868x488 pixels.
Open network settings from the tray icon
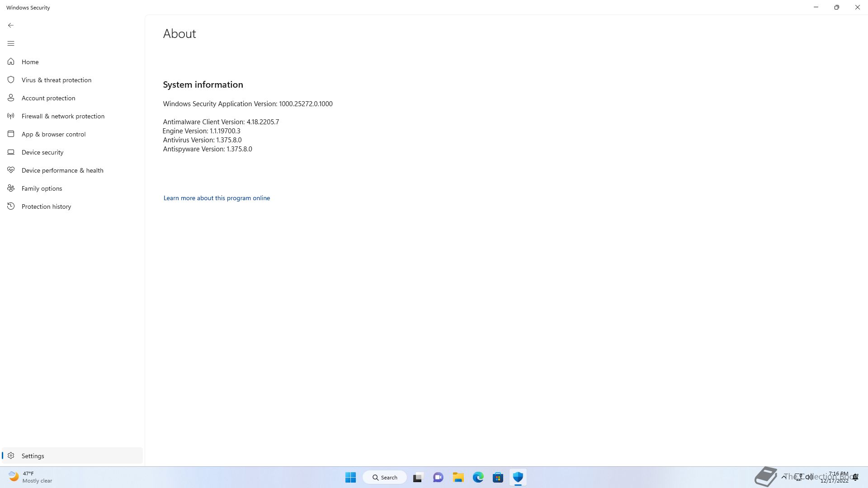click(x=799, y=477)
